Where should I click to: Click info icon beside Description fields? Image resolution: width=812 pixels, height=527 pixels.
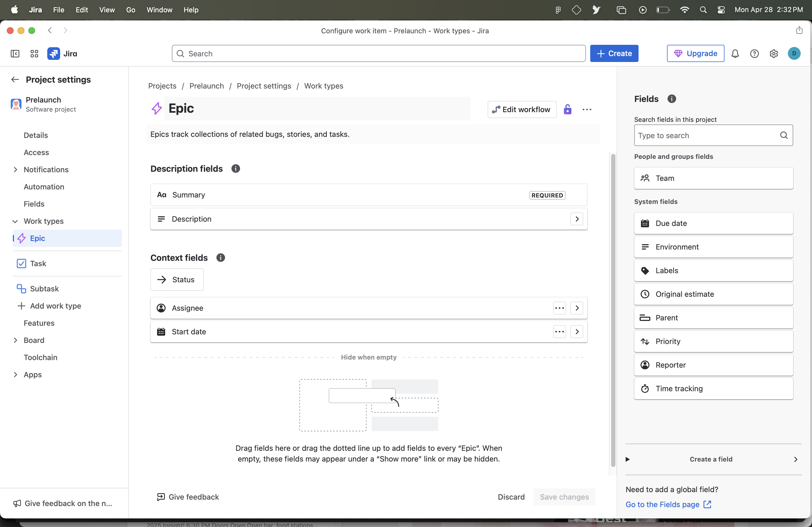point(235,169)
